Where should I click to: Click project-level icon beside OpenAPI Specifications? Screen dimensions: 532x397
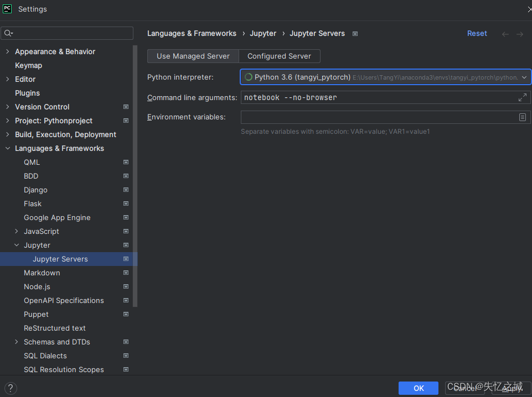point(126,300)
